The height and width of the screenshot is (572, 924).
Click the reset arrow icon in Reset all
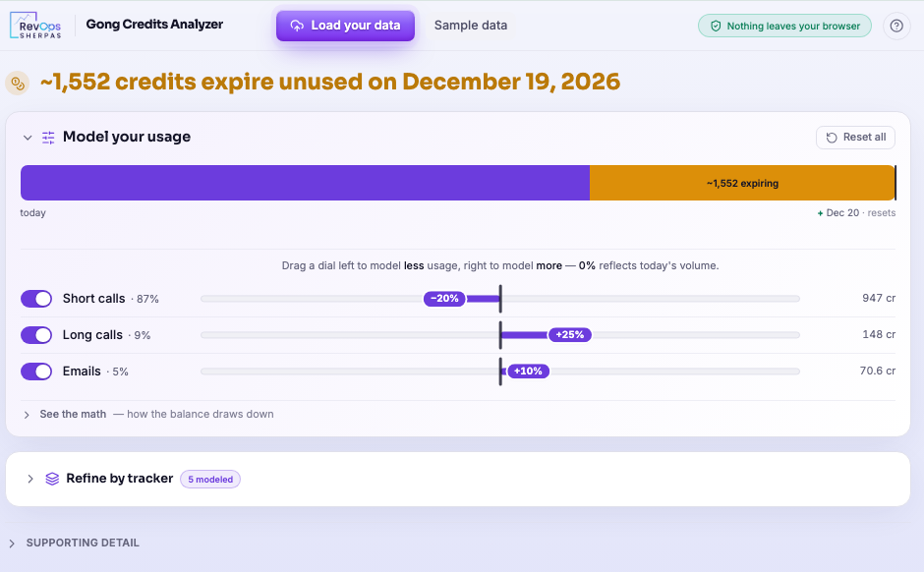(832, 138)
